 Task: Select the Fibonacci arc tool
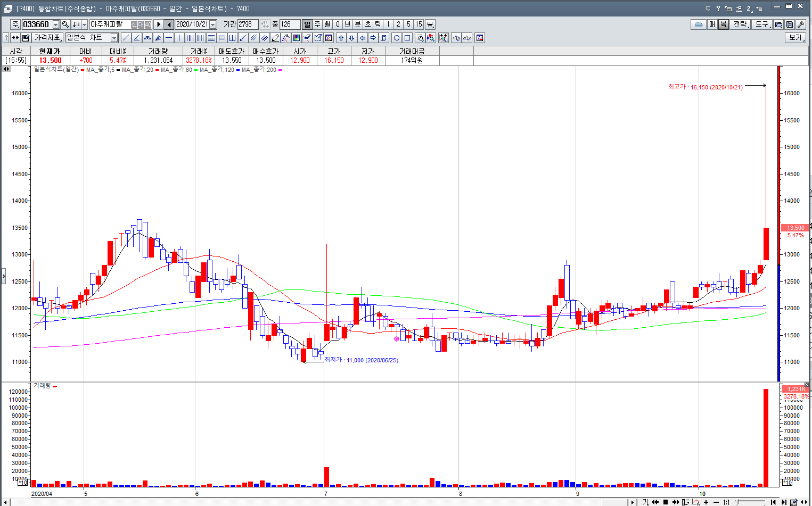147,38
